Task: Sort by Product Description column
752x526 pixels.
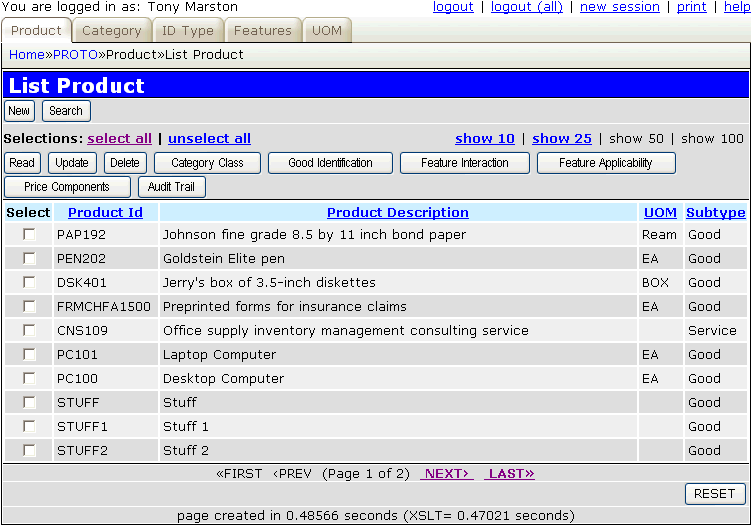Action: point(397,212)
